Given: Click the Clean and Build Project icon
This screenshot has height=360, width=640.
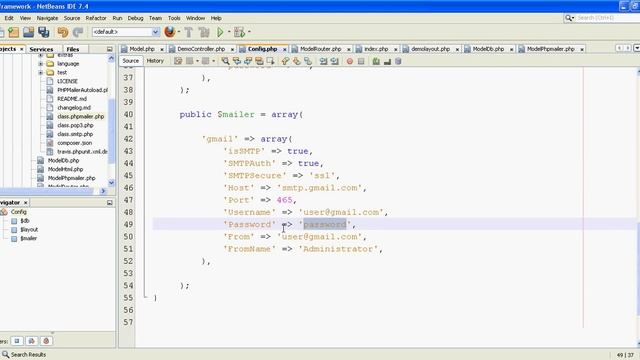Looking at the screenshot, I should click(204, 32).
